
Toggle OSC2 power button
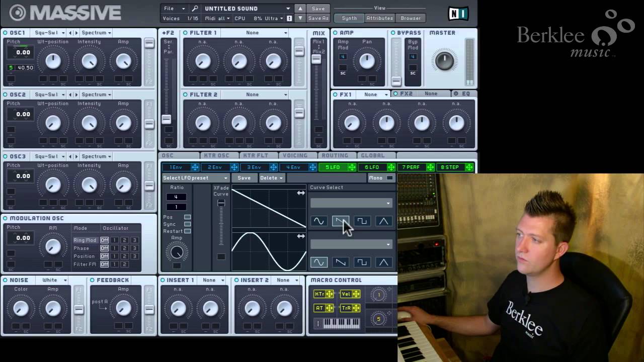point(5,95)
